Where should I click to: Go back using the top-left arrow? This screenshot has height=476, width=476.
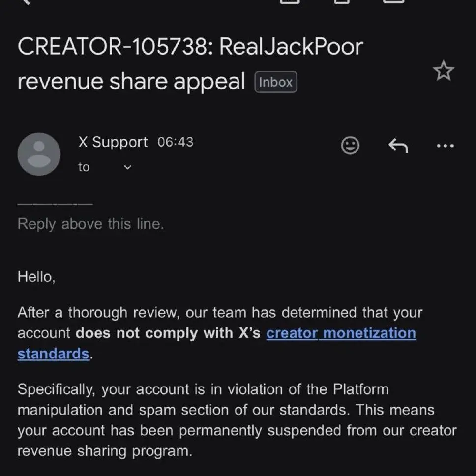pos(26,1)
